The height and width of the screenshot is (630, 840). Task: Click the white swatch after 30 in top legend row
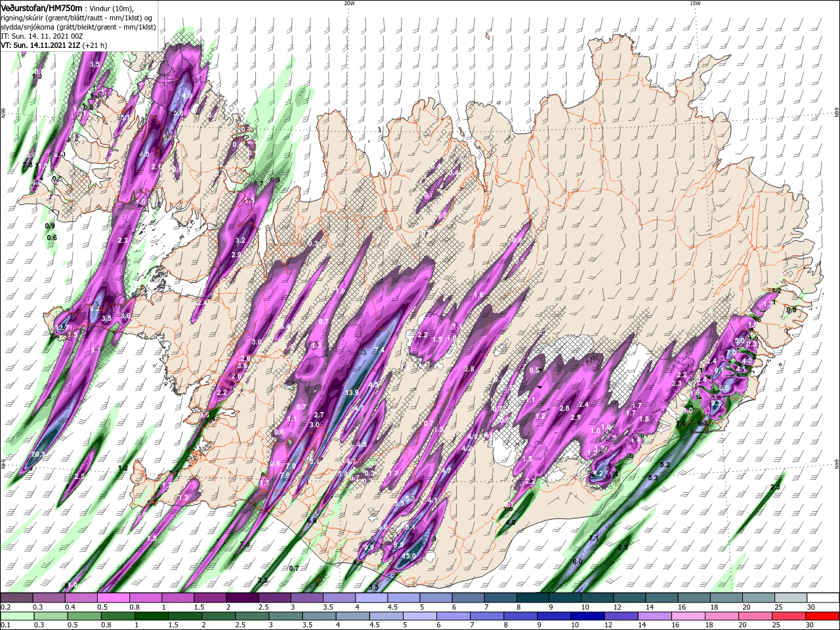tap(824, 598)
